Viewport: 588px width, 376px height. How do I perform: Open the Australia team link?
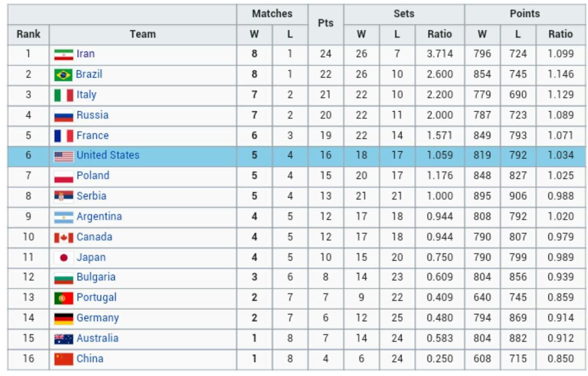97,338
